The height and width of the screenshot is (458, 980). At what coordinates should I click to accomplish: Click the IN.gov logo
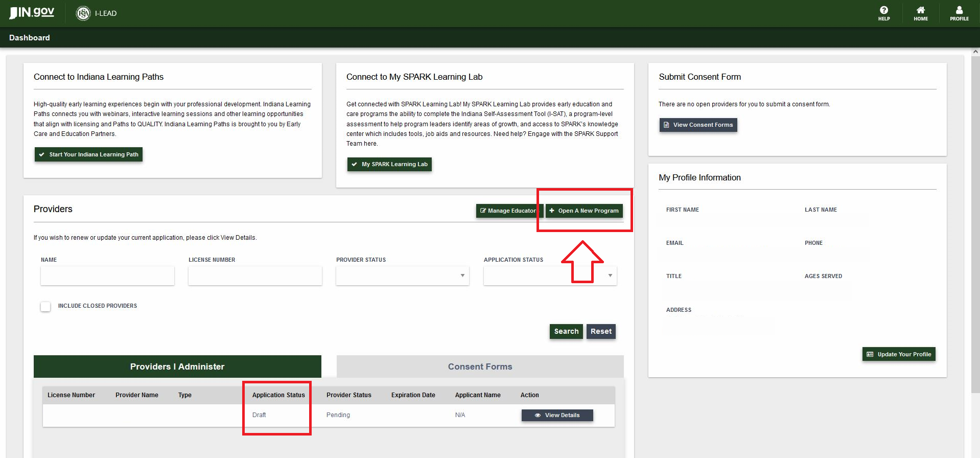coord(32,13)
